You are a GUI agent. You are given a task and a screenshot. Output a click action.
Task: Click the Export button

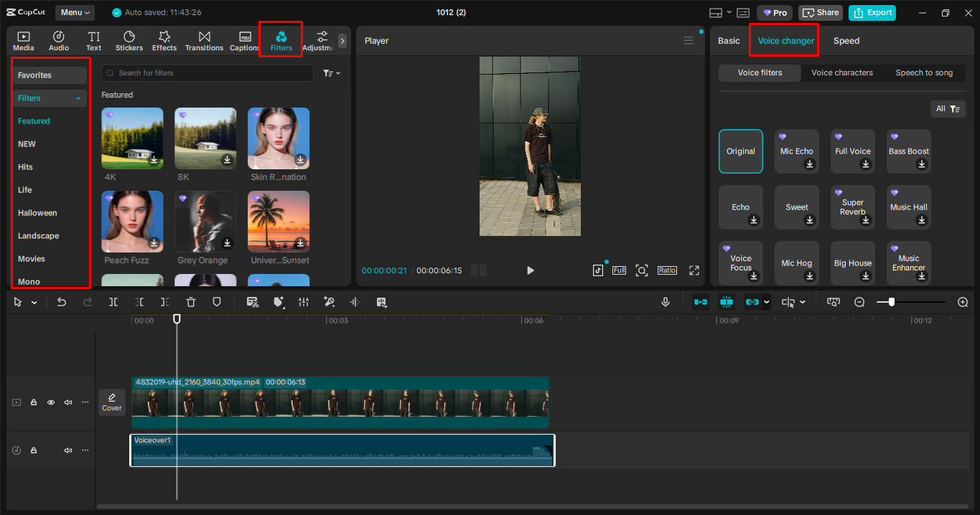click(x=872, y=12)
